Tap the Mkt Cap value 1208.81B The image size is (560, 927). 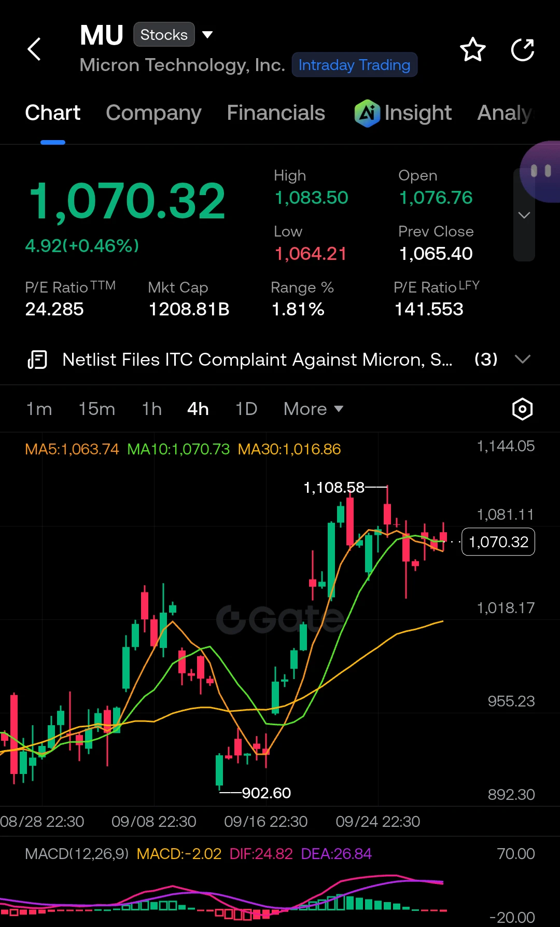[189, 309]
